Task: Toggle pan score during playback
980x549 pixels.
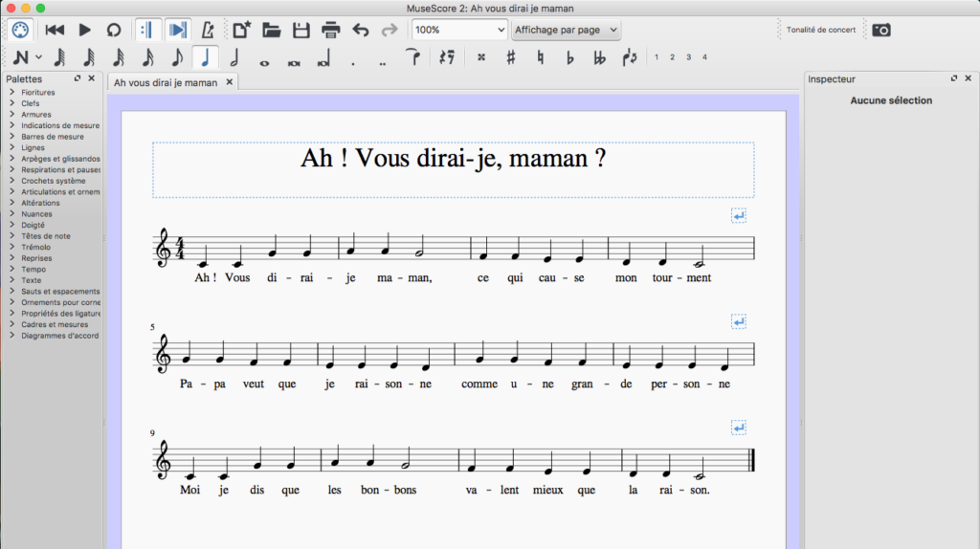Action: click(178, 30)
